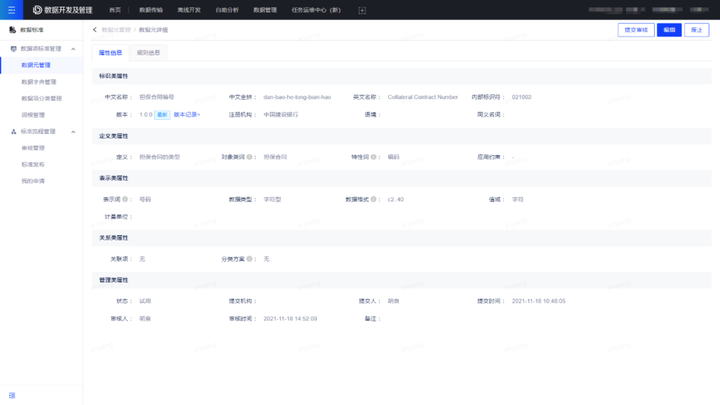
Task: Click the 废止 button at top right
Action: click(697, 30)
